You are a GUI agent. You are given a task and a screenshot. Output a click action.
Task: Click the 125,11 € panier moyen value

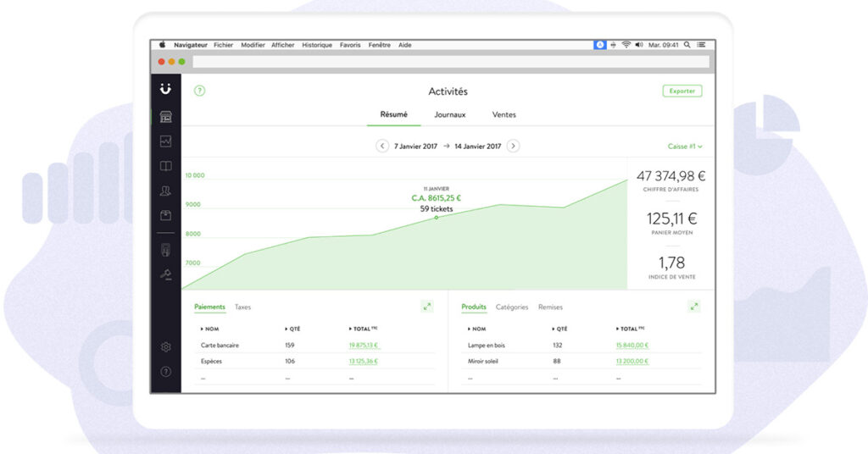point(671,219)
